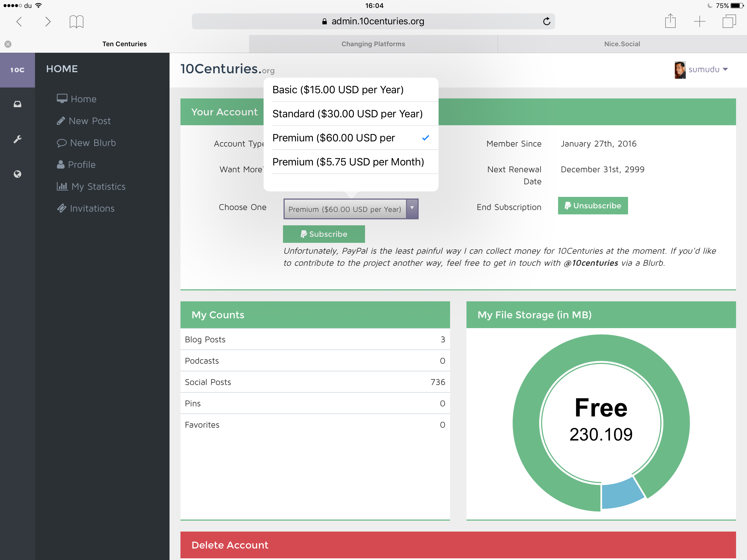747x560 pixels.
Task: Open the wrench settings sidebar icon
Action: pos(17,139)
